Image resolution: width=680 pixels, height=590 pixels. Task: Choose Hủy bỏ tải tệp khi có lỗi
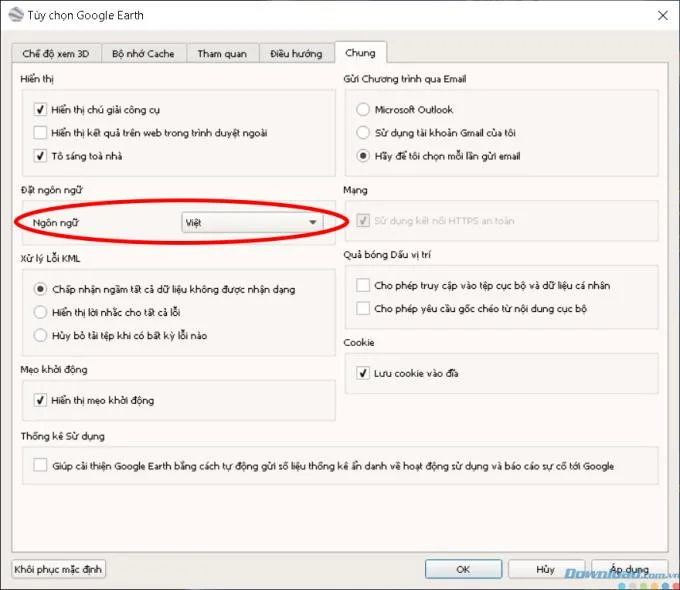click(41, 335)
